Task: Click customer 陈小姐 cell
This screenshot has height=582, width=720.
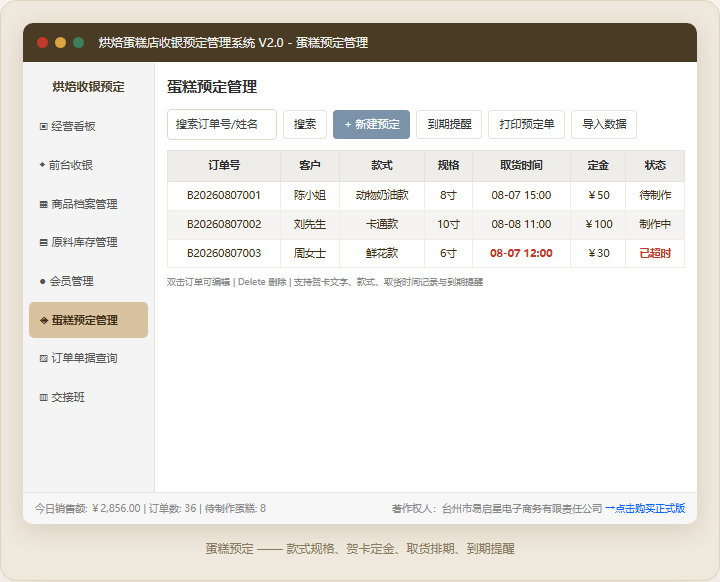Action: point(310,196)
